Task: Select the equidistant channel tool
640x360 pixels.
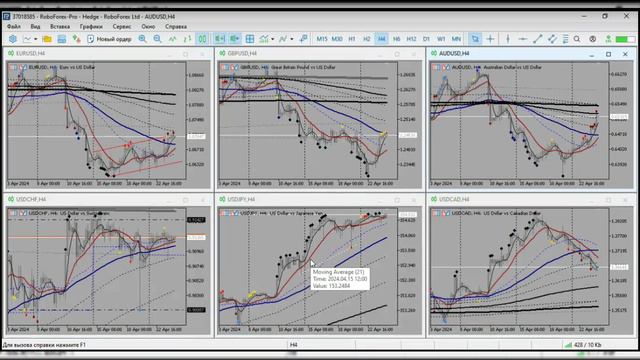Action: (552, 39)
